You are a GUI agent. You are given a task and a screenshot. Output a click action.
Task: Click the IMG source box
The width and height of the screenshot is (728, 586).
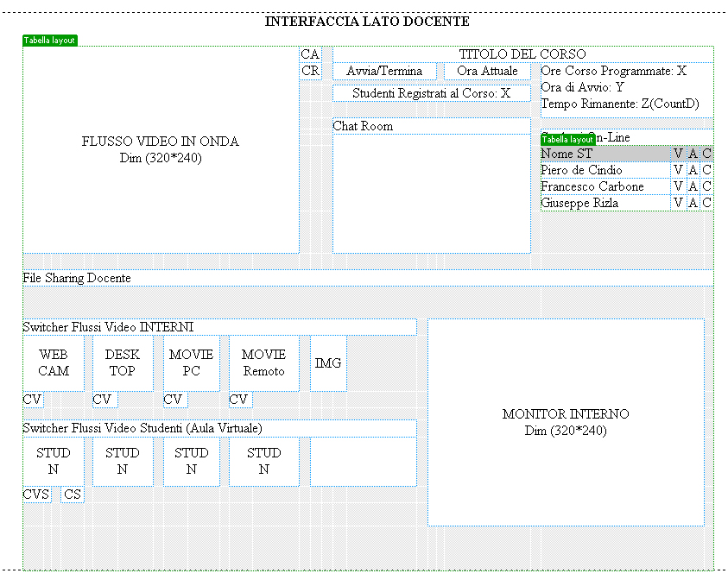pos(328,363)
